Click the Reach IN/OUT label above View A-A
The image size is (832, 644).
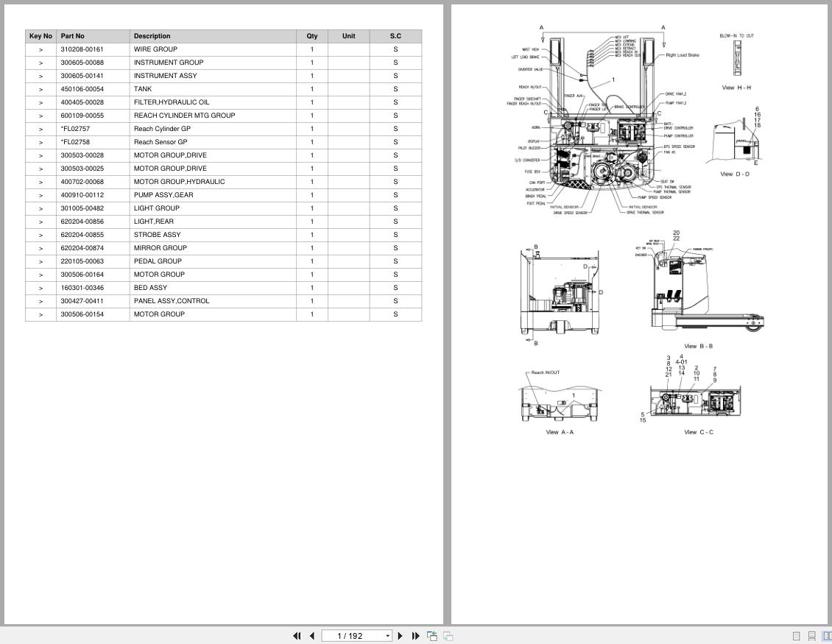tap(546, 372)
